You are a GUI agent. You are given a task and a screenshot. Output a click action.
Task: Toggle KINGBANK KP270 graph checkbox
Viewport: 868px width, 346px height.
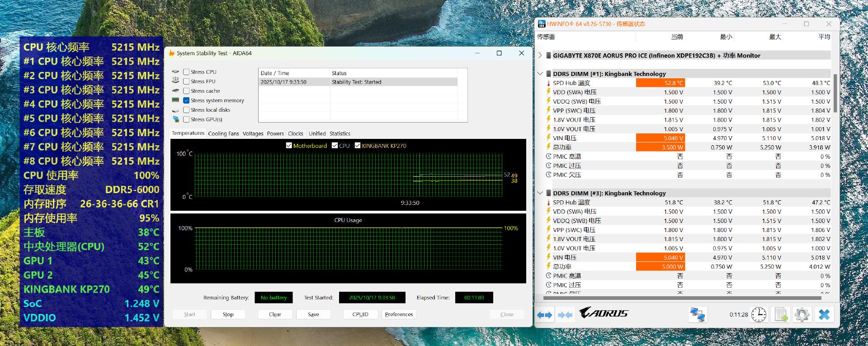pyautogui.click(x=358, y=146)
